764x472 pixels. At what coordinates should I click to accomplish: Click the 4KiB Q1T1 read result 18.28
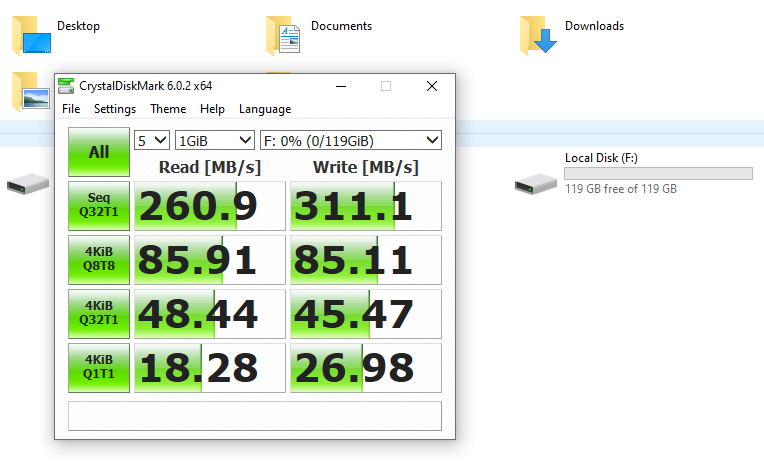pyautogui.click(x=210, y=368)
